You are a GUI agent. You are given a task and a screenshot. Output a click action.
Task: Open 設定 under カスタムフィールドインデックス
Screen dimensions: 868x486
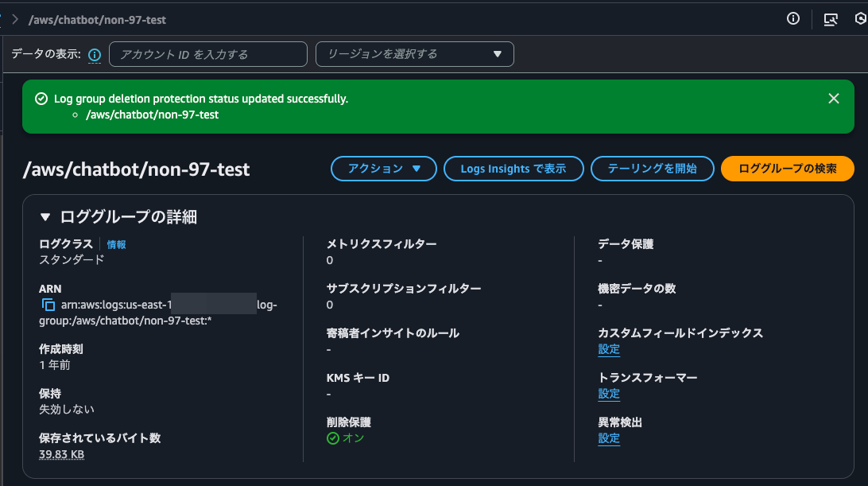pyautogui.click(x=608, y=349)
